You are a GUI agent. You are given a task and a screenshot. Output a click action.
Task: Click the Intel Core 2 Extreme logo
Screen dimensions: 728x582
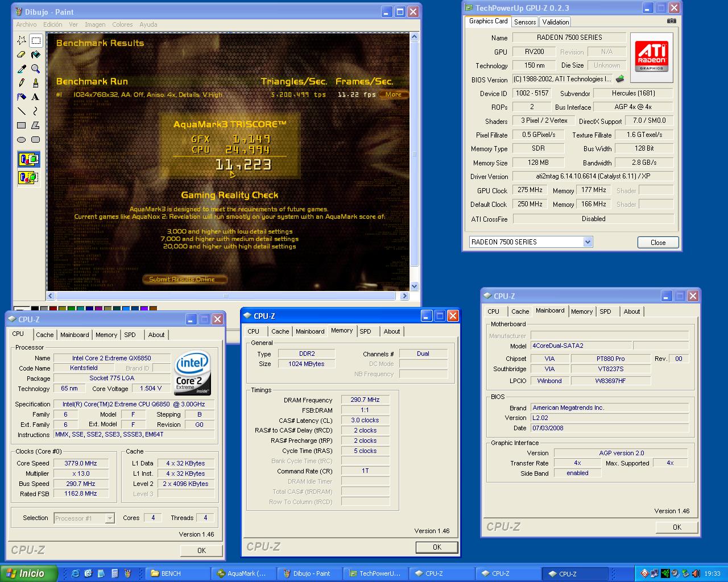tap(193, 373)
